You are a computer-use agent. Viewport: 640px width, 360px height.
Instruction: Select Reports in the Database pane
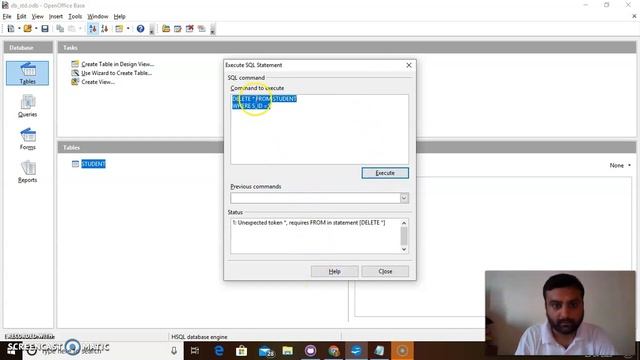[x=27, y=172]
